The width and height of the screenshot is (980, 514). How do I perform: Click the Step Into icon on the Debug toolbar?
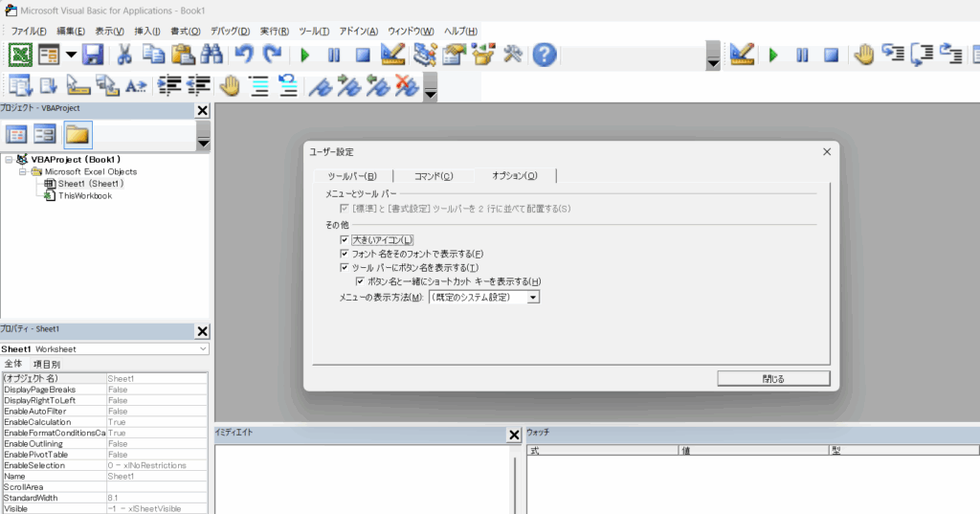point(893,55)
